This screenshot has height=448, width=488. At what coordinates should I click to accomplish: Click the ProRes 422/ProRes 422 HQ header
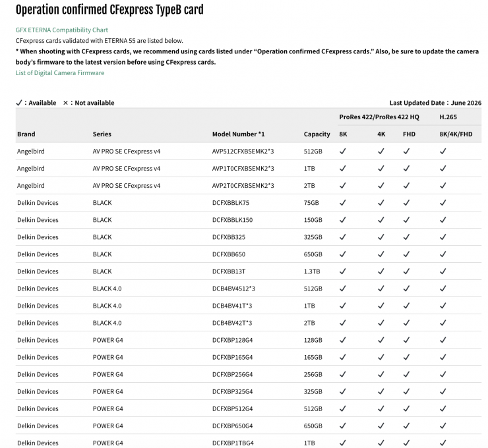click(x=379, y=117)
